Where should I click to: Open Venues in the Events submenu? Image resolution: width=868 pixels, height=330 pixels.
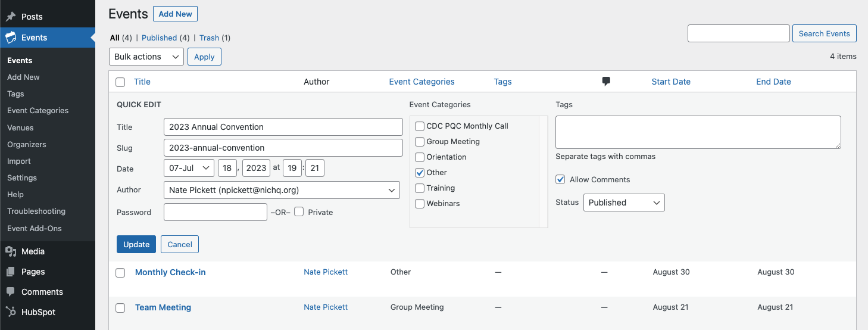point(20,127)
